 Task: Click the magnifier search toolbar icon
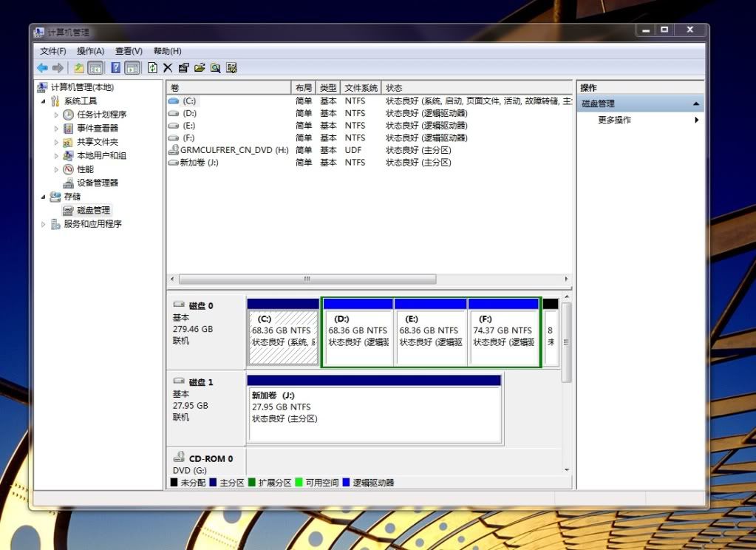tap(215, 68)
